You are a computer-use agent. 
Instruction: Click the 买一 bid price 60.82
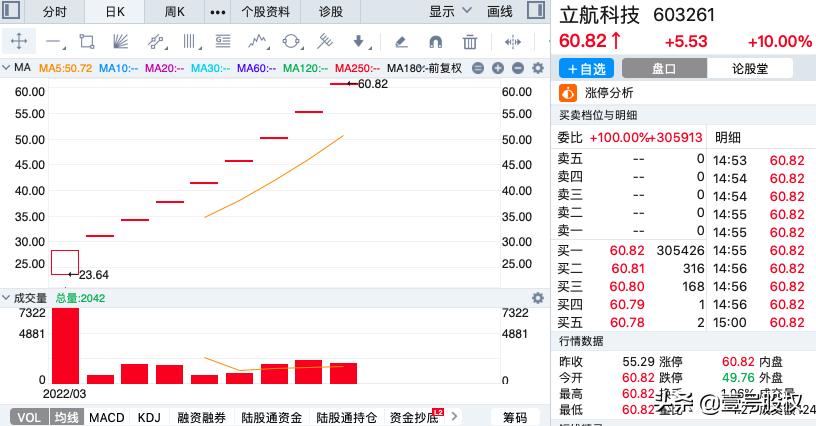tap(627, 251)
